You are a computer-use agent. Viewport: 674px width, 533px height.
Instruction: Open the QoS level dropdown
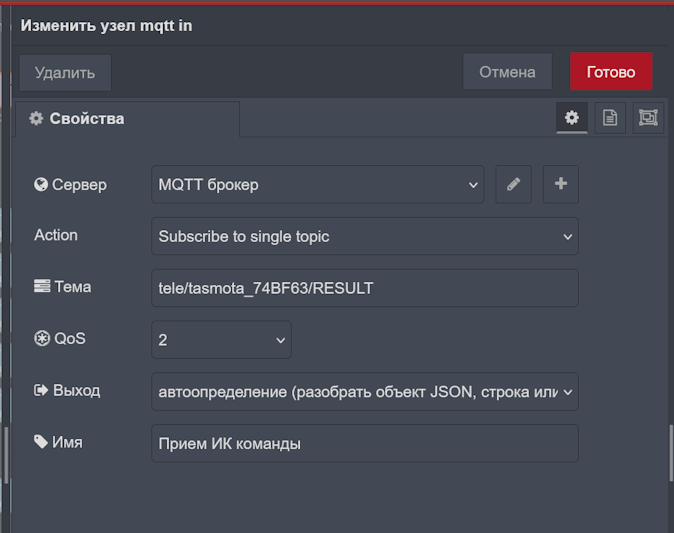(x=221, y=340)
